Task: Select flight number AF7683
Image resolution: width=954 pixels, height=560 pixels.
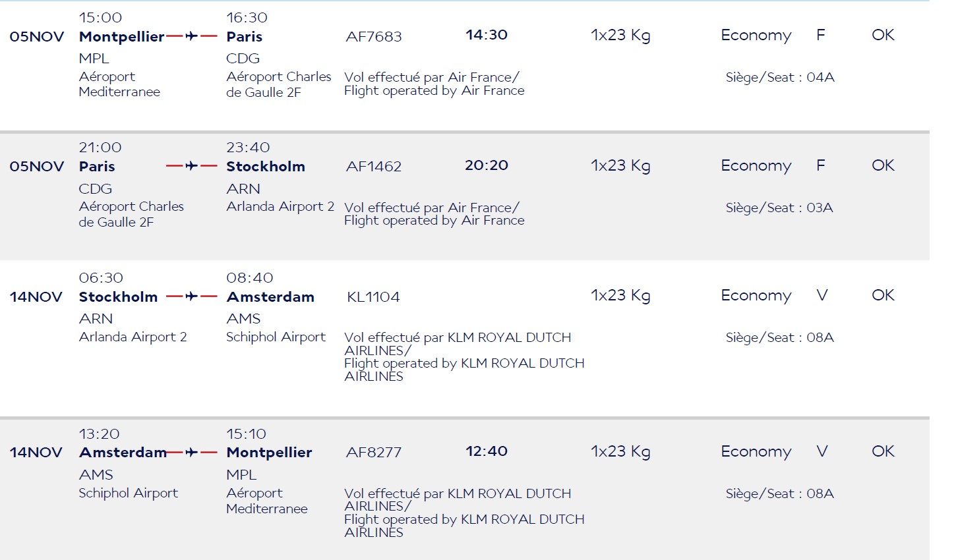Action: pyautogui.click(x=374, y=37)
